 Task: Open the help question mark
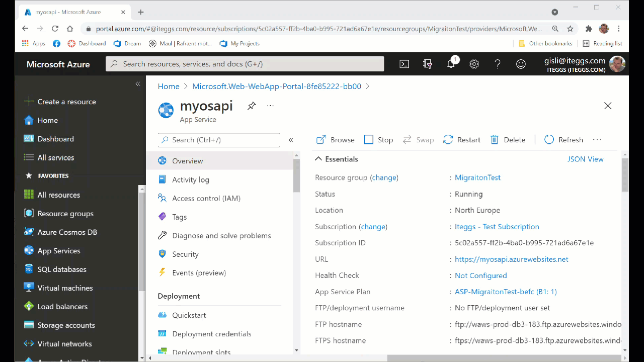click(x=498, y=64)
